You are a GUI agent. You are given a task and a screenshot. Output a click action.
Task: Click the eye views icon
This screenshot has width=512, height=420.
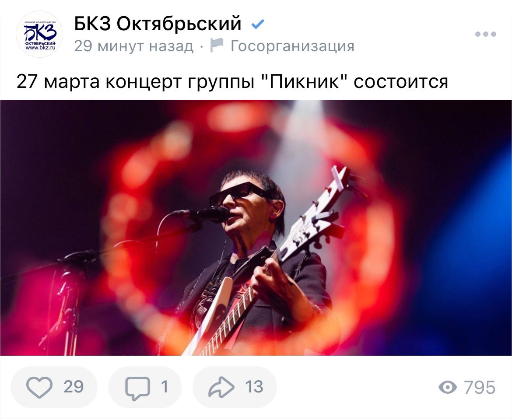click(447, 387)
